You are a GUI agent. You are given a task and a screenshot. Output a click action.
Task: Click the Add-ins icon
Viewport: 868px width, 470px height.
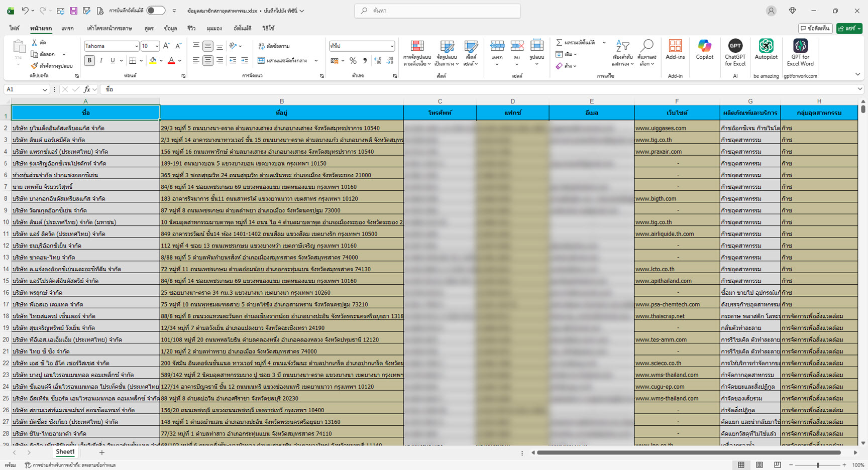click(x=675, y=50)
